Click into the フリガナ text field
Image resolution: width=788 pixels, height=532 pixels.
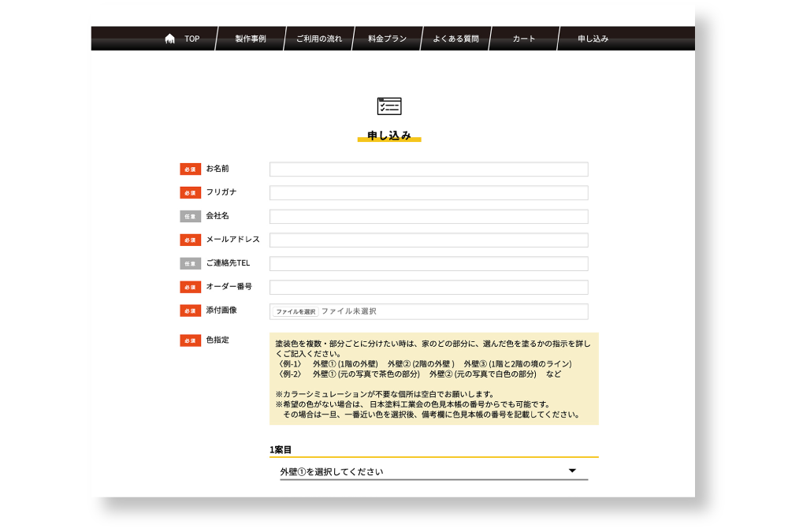(x=429, y=193)
